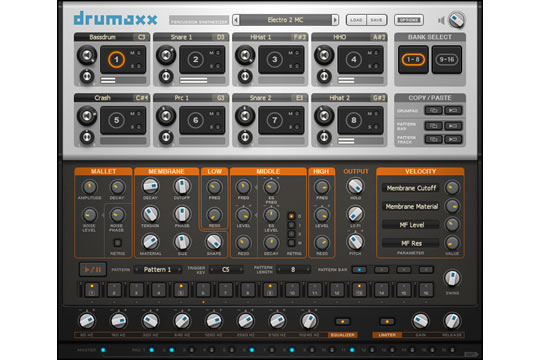Select Middle retrig option 0
This screenshot has width=540, height=360.
point(291,216)
